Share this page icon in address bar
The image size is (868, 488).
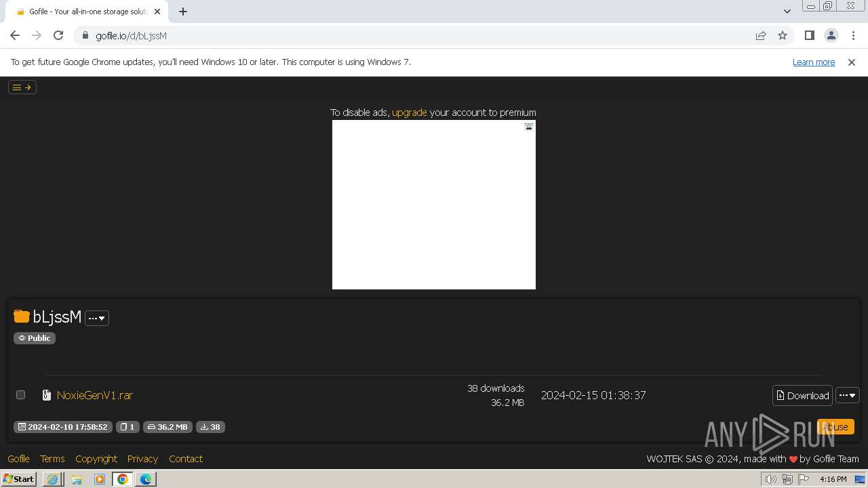click(x=761, y=35)
